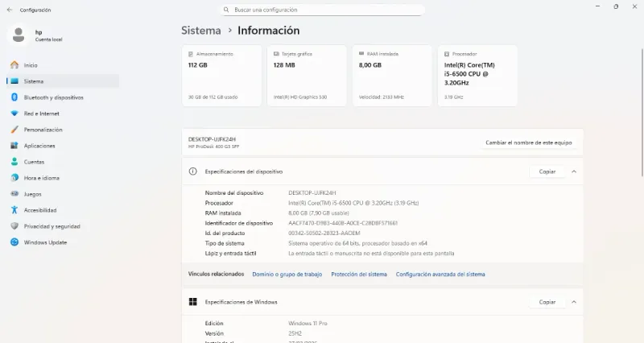Click the Tipo de sistema 64 bits text
Screen dimensions: 644x343
pos(357,243)
